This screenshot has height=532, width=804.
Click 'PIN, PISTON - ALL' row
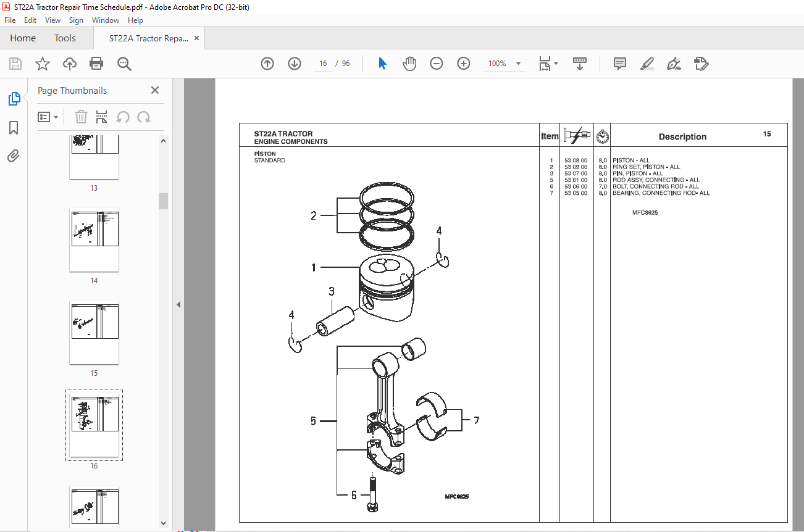(x=637, y=173)
